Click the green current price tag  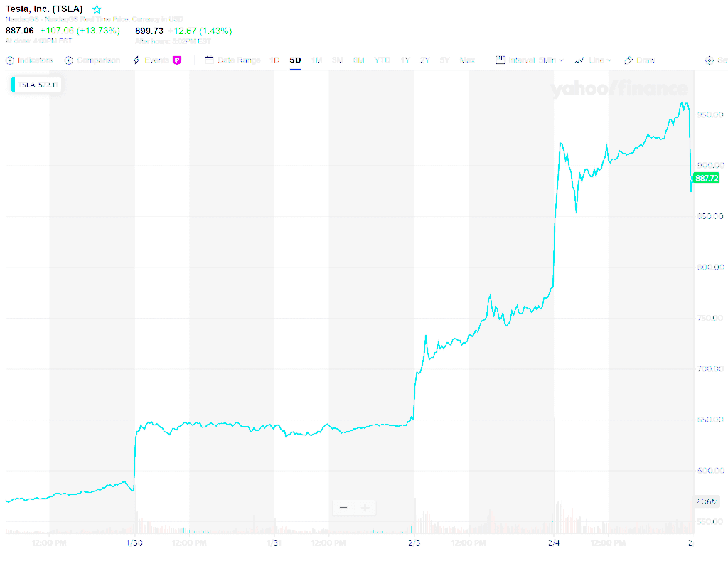click(x=706, y=178)
